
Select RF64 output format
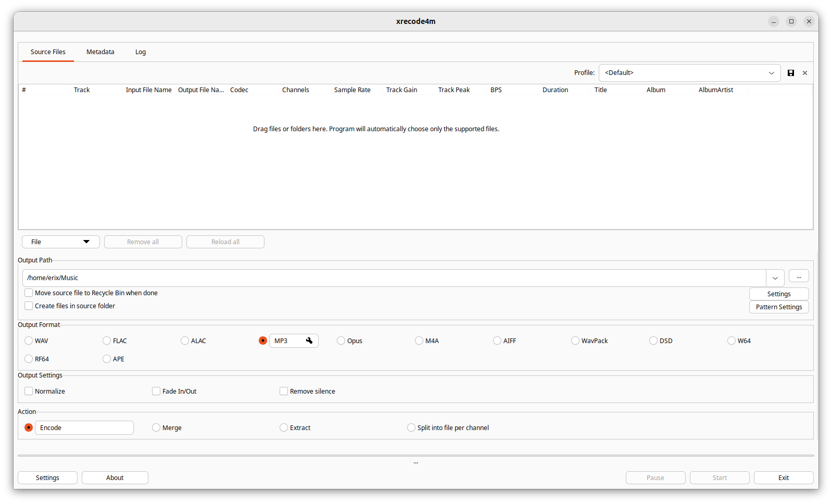(x=29, y=359)
